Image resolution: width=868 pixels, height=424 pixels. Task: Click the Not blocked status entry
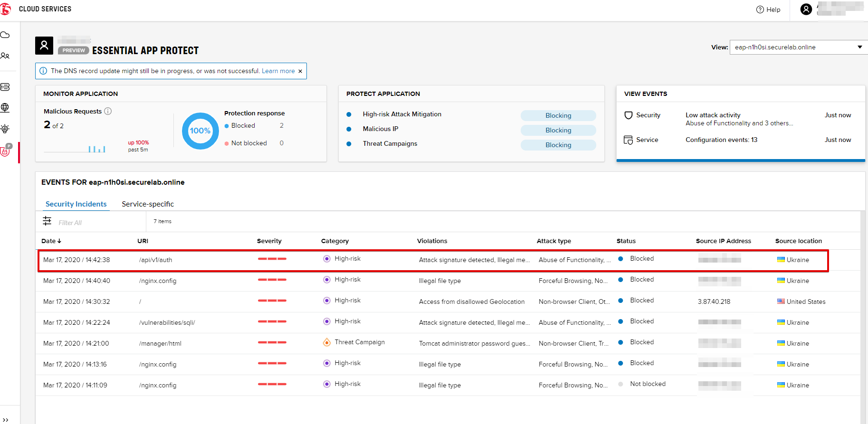pos(648,384)
